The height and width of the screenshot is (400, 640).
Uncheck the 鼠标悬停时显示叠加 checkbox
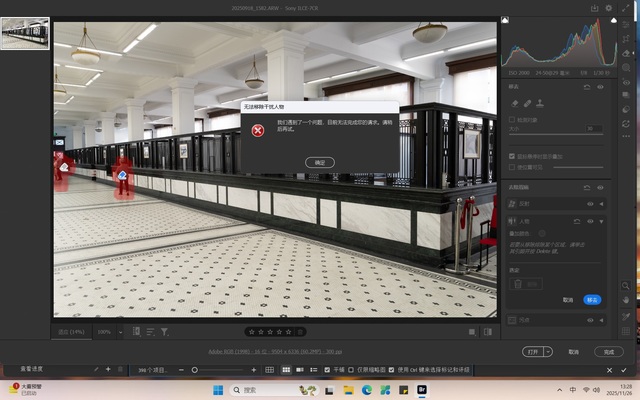tap(513, 156)
